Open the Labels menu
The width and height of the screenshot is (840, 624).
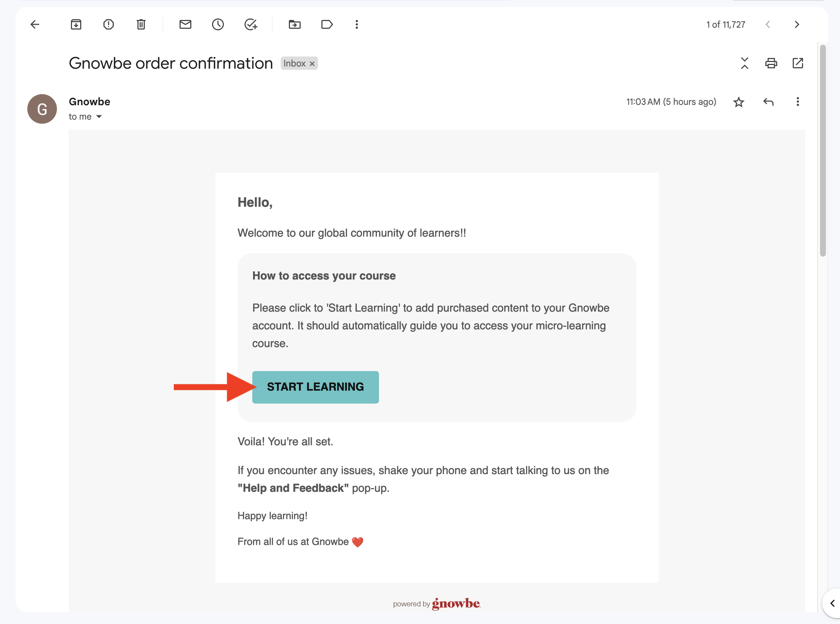click(327, 24)
